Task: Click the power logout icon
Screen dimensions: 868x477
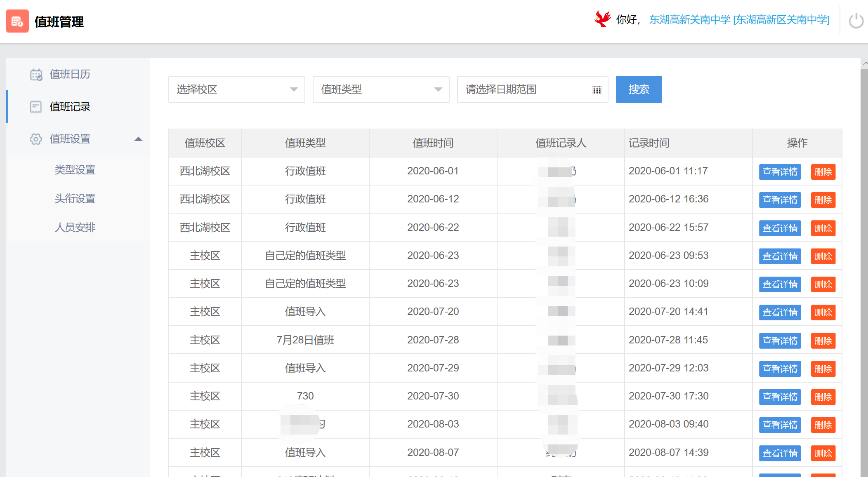Action: (x=856, y=21)
